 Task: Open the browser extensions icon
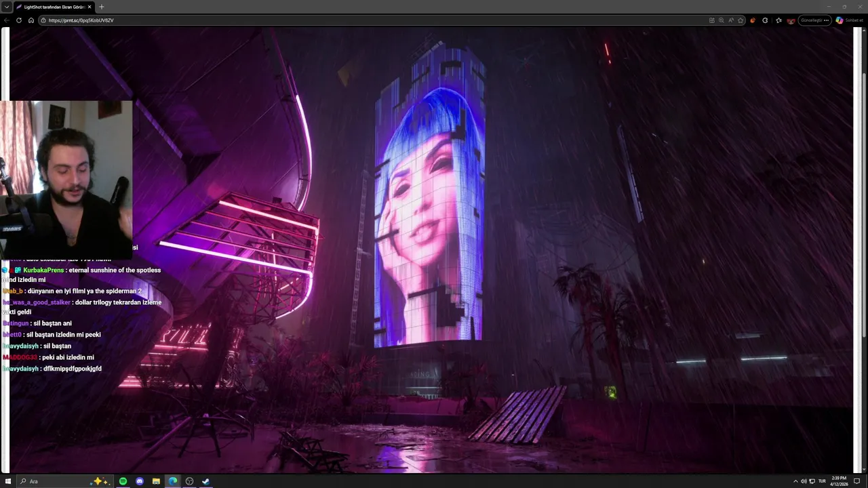click(765, 20)
